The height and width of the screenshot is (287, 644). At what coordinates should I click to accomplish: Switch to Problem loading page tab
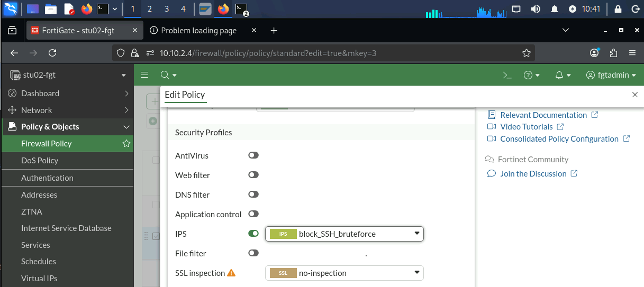(199, 31)
